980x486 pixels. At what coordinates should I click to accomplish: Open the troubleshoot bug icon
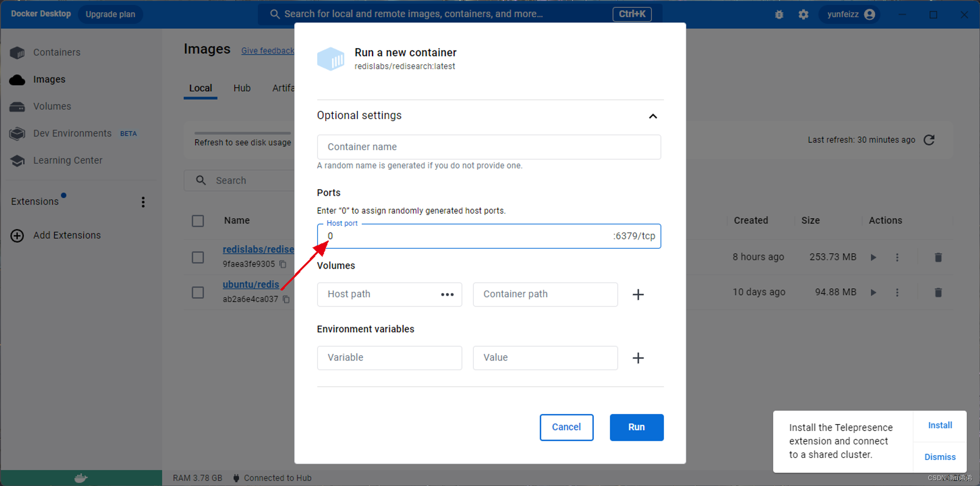[779, 15]
